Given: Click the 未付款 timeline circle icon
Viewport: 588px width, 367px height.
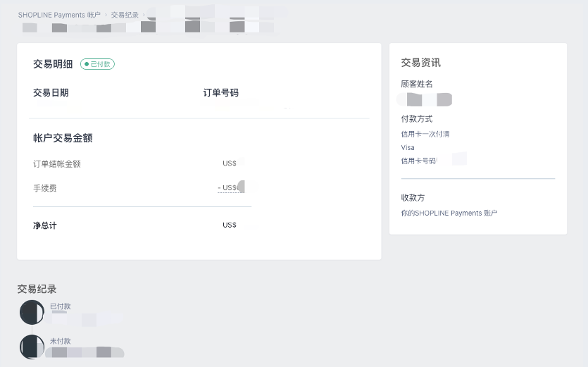Looking at the screenshot, I should [x=32, y=347].
